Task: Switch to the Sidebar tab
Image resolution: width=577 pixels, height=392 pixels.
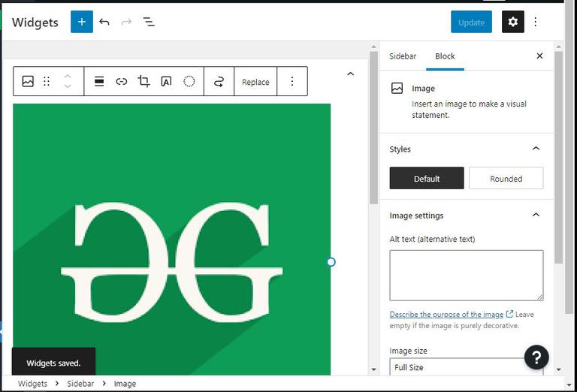Action: (403, 56)
